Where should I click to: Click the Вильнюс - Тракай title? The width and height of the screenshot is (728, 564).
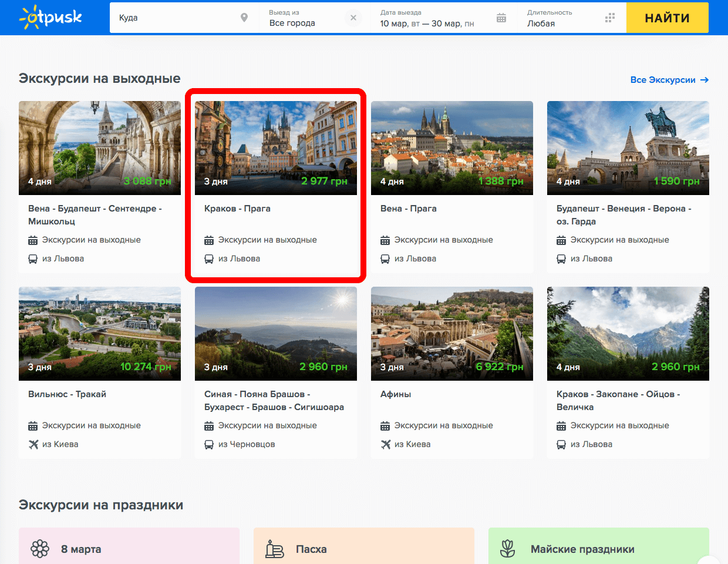click(67, 394)
